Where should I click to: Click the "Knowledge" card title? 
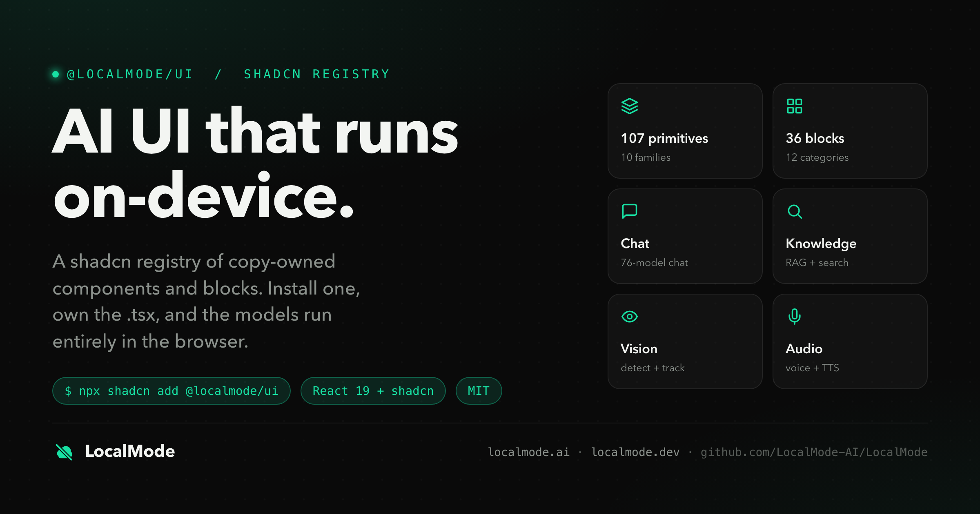click(821, 244)
